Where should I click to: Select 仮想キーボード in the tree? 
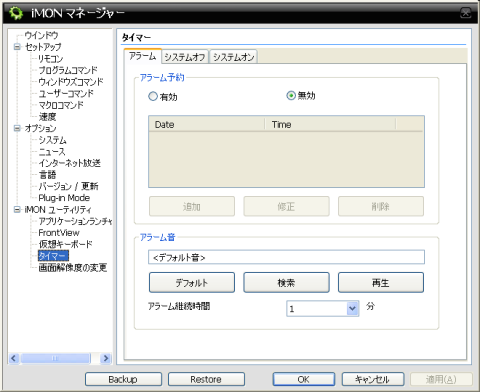tap(65, 244)
